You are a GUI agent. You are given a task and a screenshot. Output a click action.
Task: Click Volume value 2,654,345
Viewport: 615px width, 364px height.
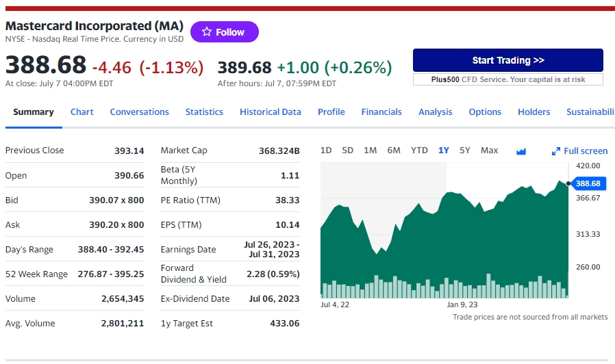click(123, 299)
